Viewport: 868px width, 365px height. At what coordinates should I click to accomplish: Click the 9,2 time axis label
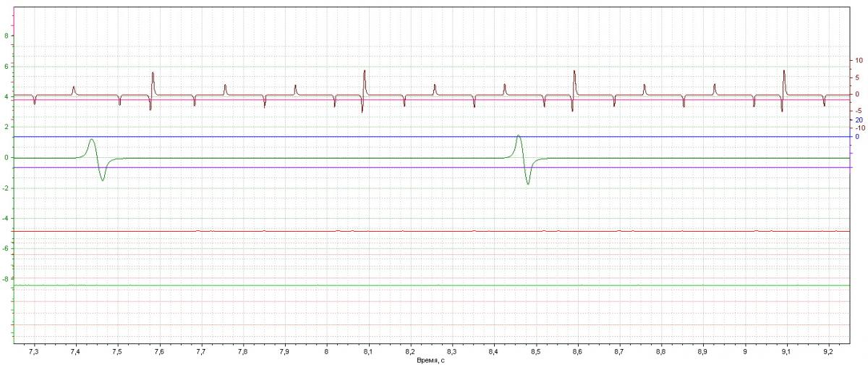tap(828, 351)
